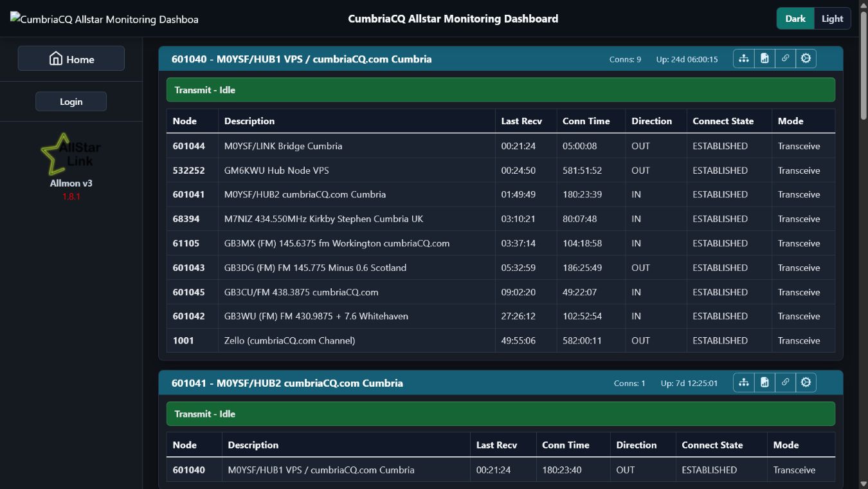Click the 'Up: 7d 12:25:01' uptime text

(x=689, y=383)
